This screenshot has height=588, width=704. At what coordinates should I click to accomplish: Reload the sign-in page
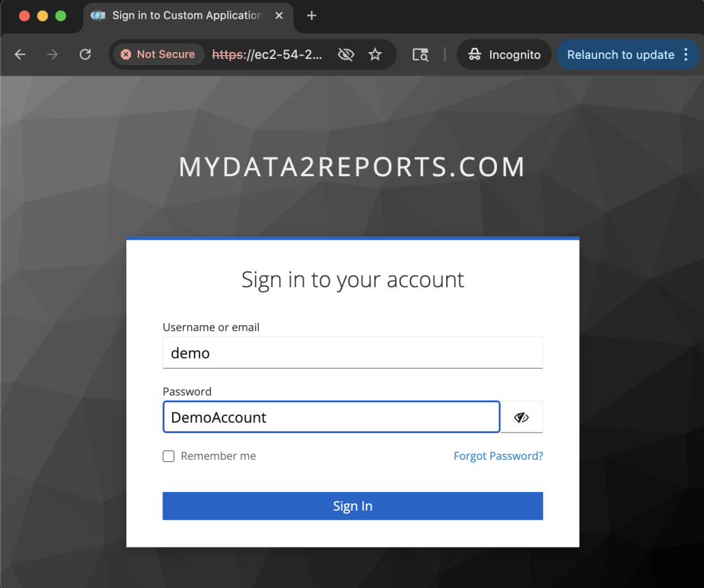pyautogui.click(x=85, y=55)
